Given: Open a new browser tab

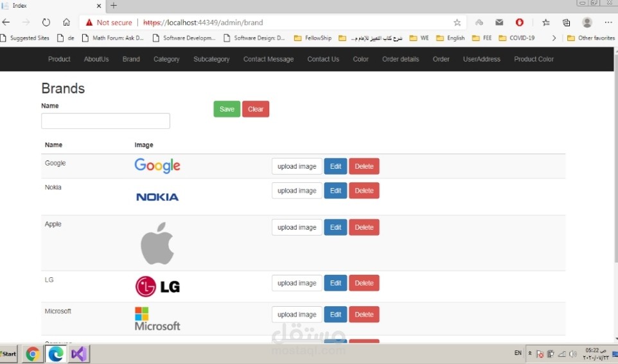Looking at the screenshot, I should tap(114, 6).
